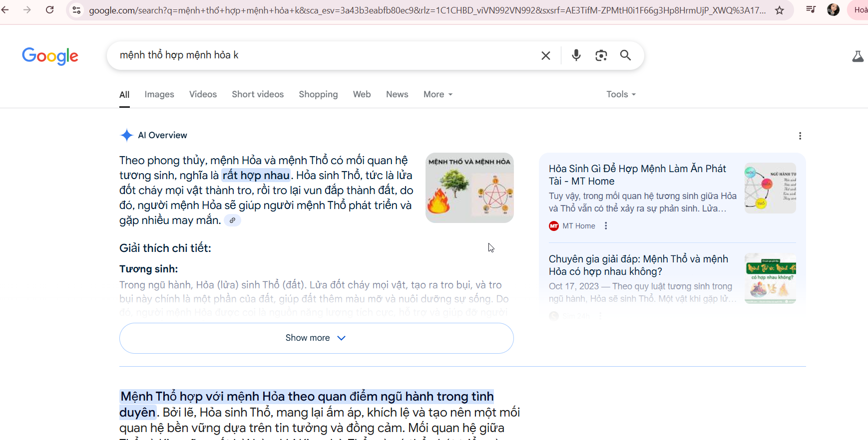Open Search Labs flask icon
868x440 pixels.
coord(858,56)
